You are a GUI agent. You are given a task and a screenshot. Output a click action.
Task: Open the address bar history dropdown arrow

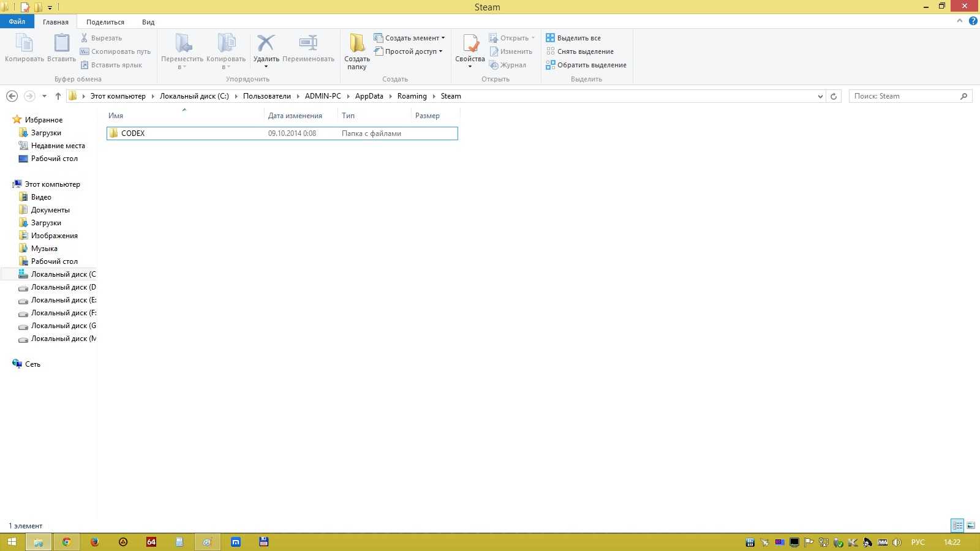click(820, 96)
